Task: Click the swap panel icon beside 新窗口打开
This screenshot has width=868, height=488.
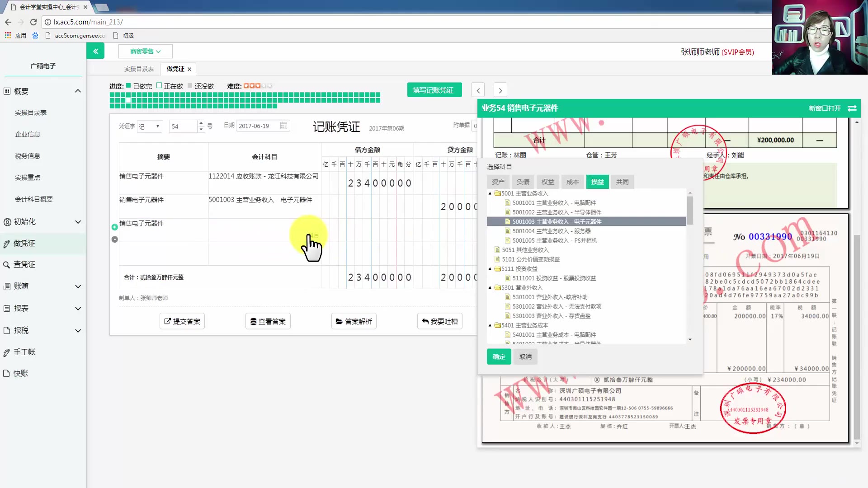Action: point(852,108)
